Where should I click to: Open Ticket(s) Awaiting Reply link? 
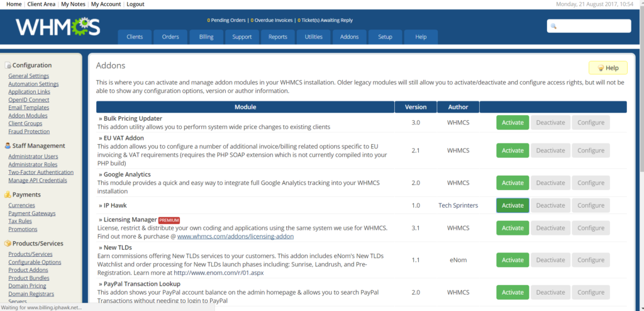pos(325,20)
